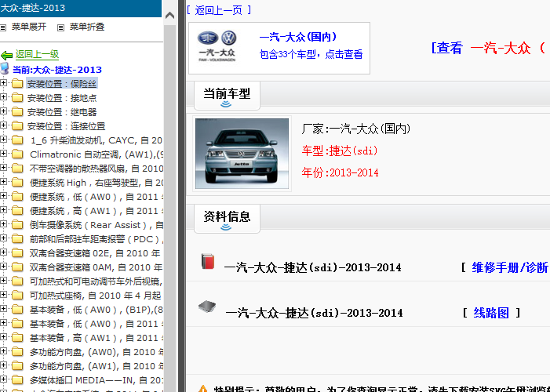The width and height of the screenshot is (550, 392).
Task: Click the gray wiring diagram icon
Action: (x=207, y=307)
